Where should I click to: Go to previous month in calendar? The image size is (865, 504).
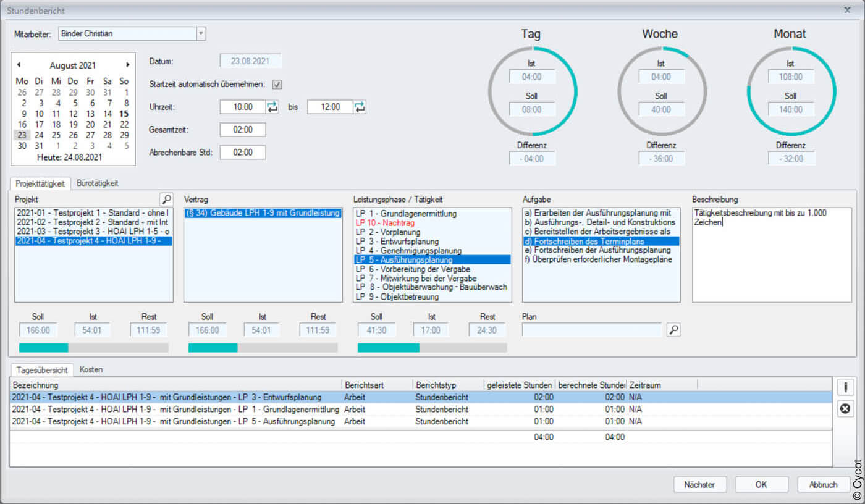tap(19, 65)
